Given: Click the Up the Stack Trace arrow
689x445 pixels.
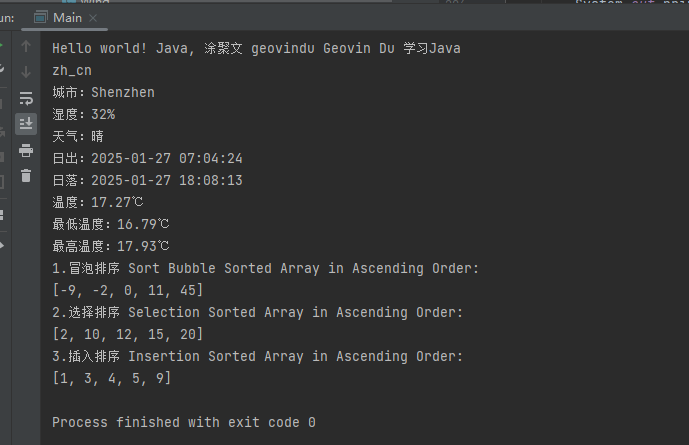Looking at the screenshot, I should click(x=26, y=46).
